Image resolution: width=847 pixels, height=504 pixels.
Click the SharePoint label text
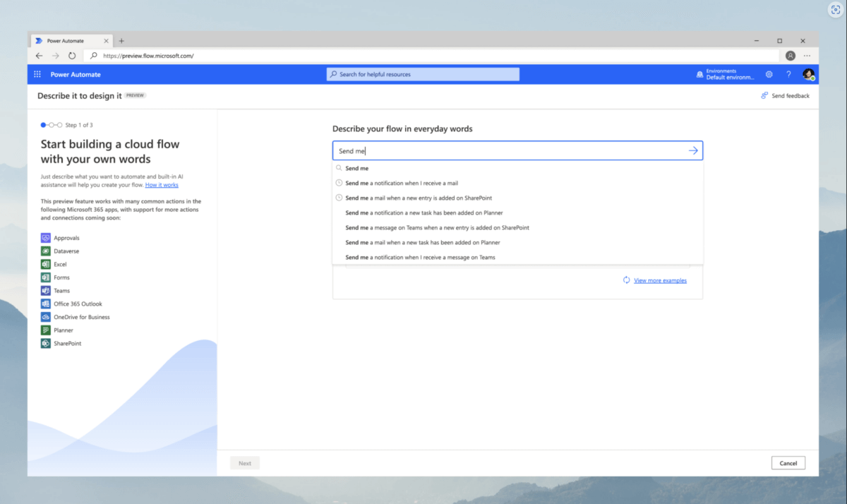(67, 343)
